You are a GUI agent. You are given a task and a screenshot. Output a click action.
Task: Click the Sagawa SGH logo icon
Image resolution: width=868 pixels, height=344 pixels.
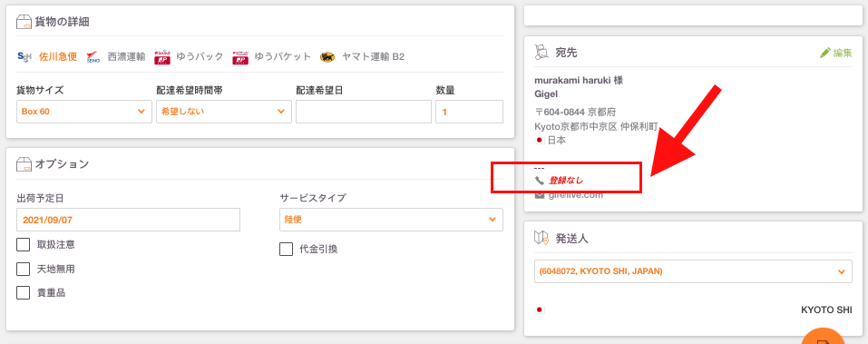point(25,56)
